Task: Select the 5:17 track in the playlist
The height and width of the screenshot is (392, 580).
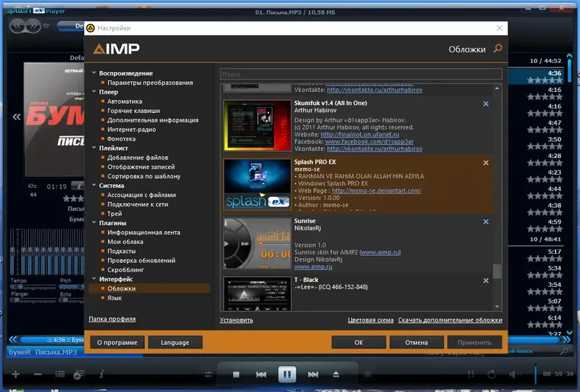Action: tap(537, 255)
